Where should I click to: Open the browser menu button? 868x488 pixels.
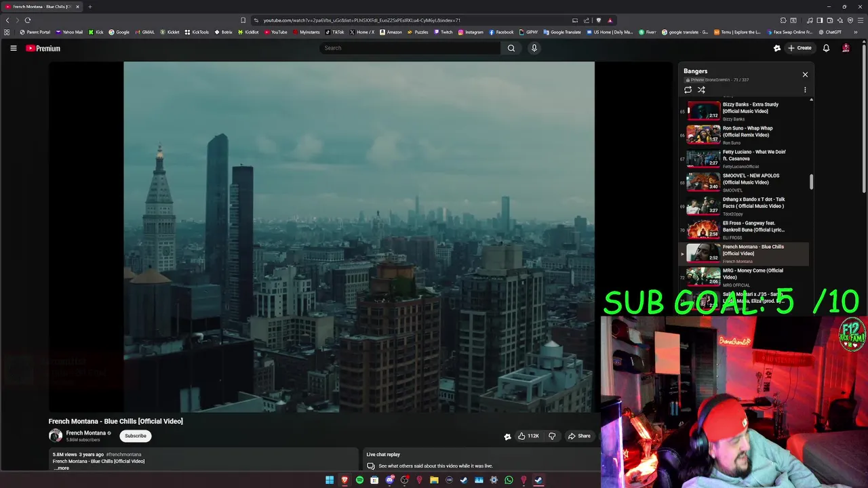tap(860, 20)
